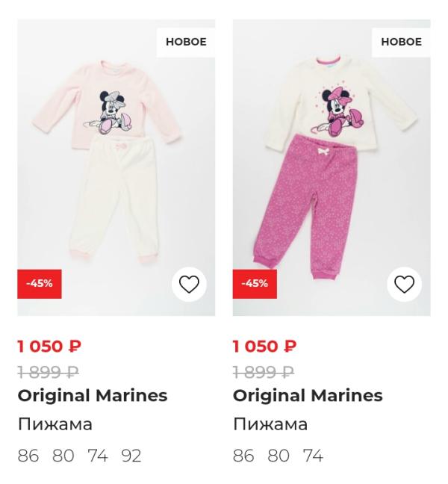Viewport: 448px width, 484px height.
Task: Open the right product's Пижама title
Action: click(270, 424)
